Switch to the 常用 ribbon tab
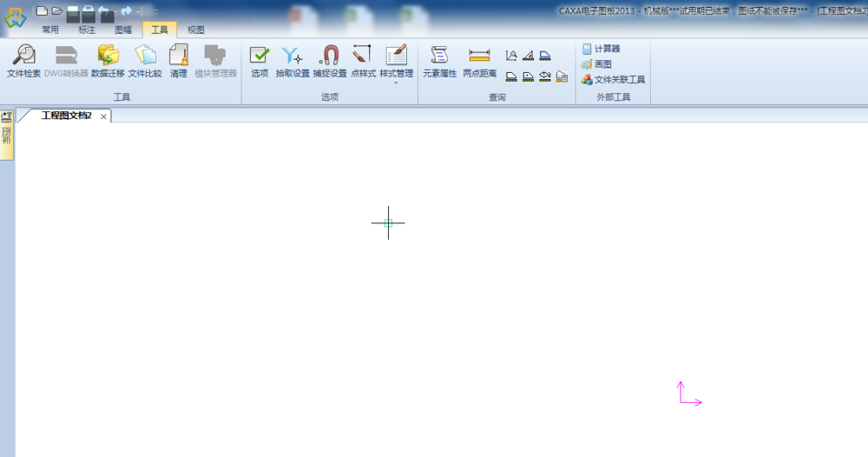This screenshot has height=457, width=868. click(x=50, y=30)
